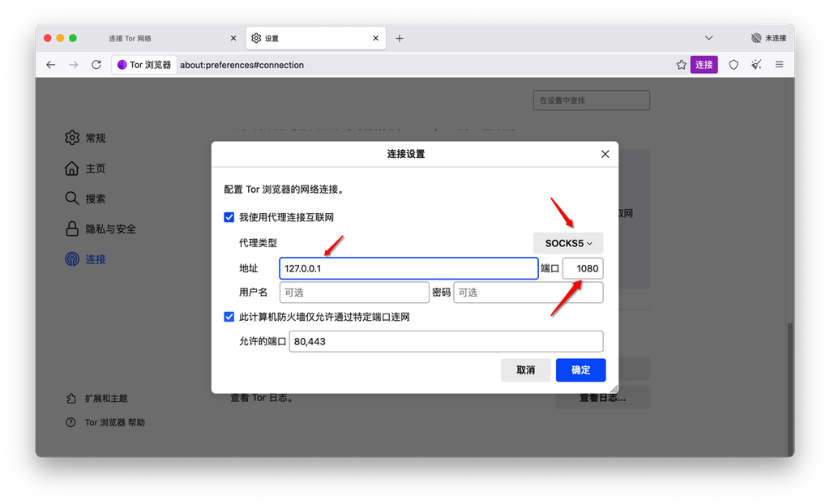Open 隐私与安全 settings category

(x=101, y=229)
